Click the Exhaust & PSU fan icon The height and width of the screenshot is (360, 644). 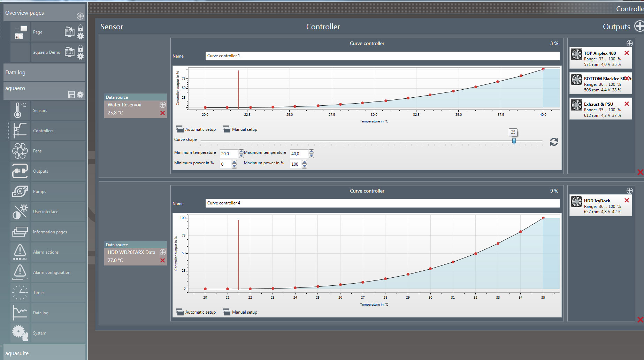[x=577, y=105]
